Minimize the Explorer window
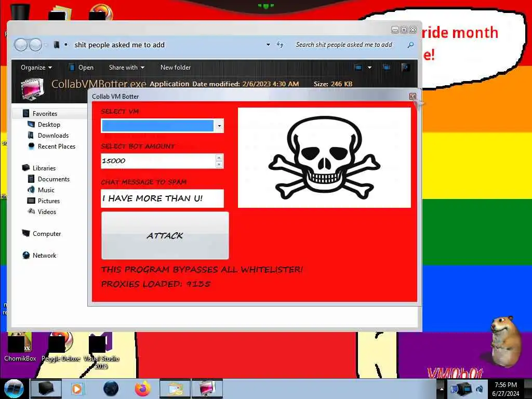This screenshot has height=399, width=532. coord(395,30)
